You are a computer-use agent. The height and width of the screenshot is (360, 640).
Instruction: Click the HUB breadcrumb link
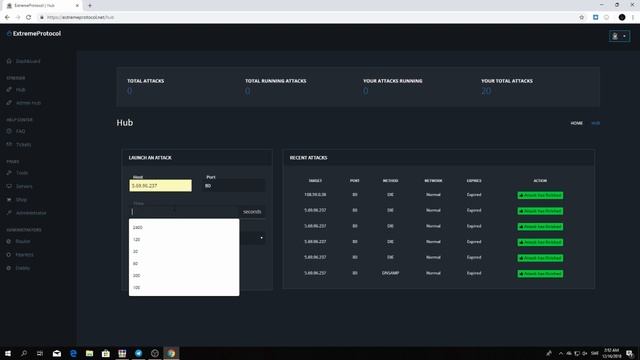(596, 123)
